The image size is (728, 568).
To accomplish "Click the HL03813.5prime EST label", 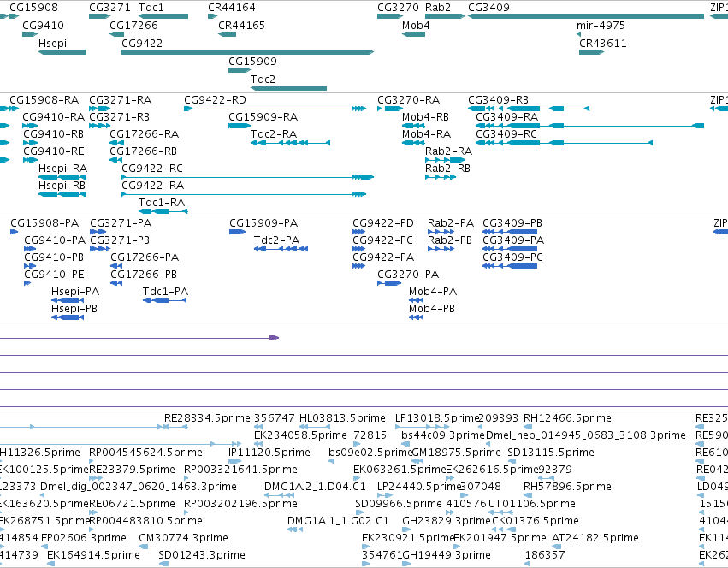I will (x=342, y=418).
